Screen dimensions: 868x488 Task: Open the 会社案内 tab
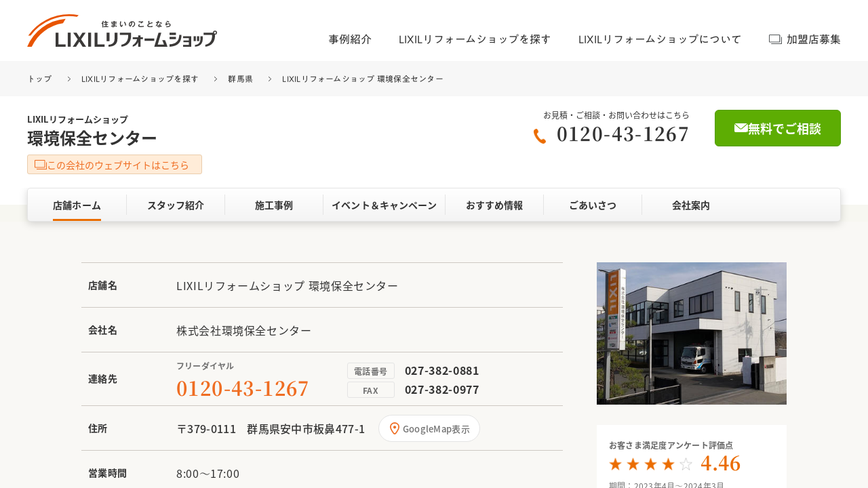(x=691, y=205)
